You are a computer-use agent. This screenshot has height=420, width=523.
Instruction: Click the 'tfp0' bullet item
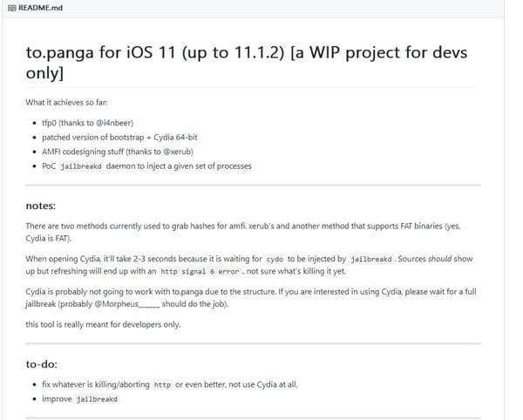[87, 123]
